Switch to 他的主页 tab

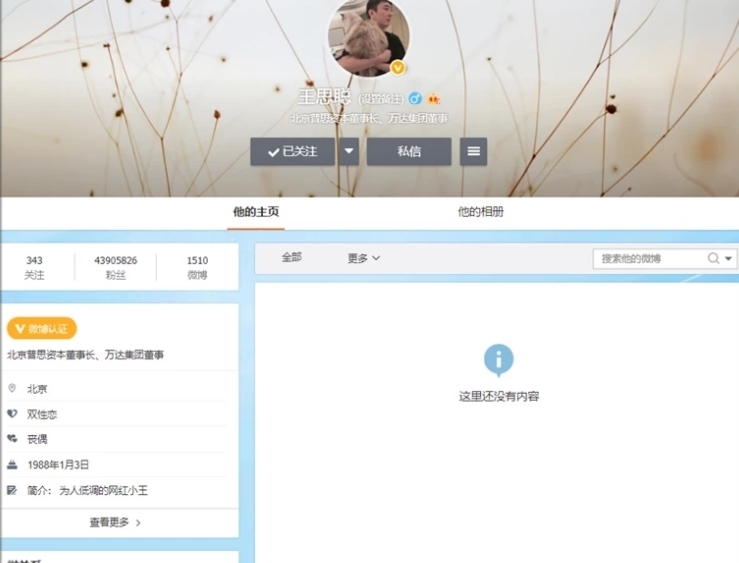256,212
